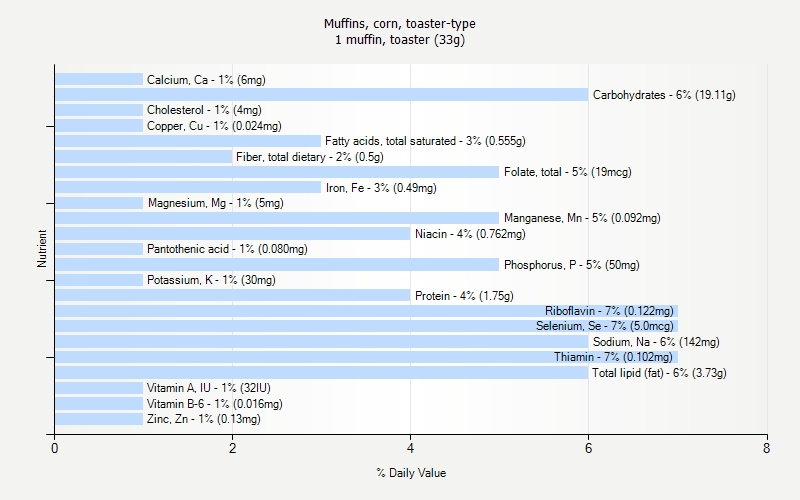Click 'Vitamin B-6 - 1% (0.016mg)' label
Image resolution: width=800 pixels, height=500 pixels.
click(x=215, y=404)
